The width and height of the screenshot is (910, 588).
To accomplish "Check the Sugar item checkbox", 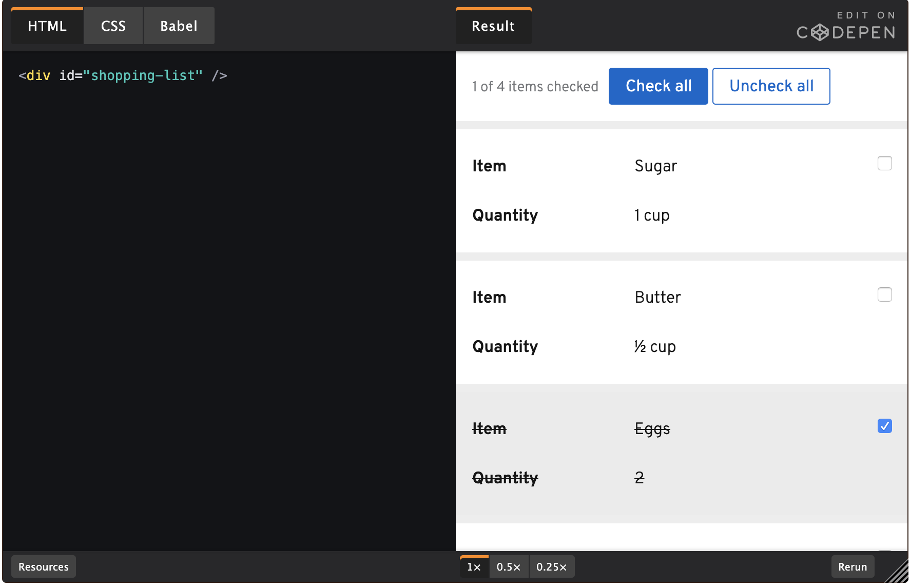I will (x=884, y=164).
